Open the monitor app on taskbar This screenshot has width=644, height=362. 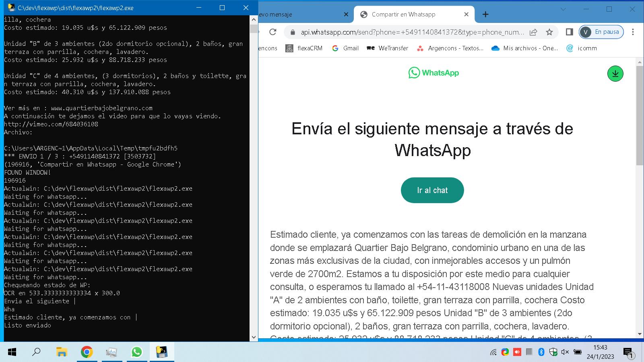click(111, 352)
